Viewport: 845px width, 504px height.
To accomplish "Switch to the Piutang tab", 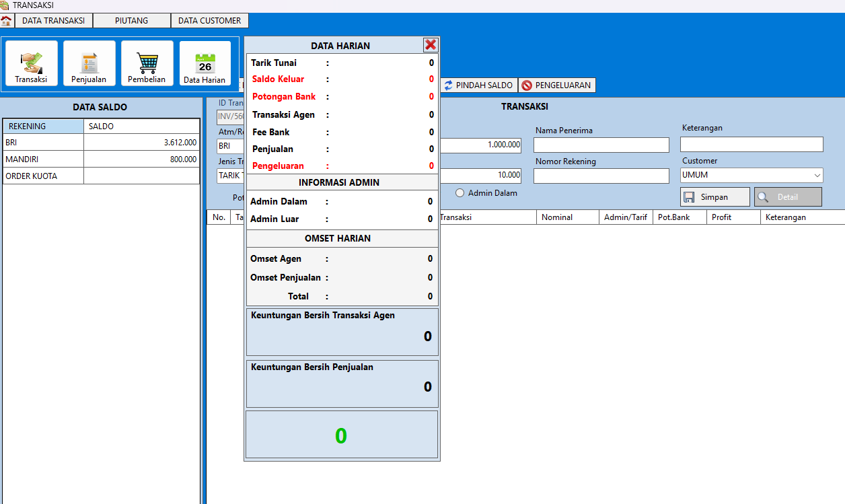I will (x=131, y=21).
